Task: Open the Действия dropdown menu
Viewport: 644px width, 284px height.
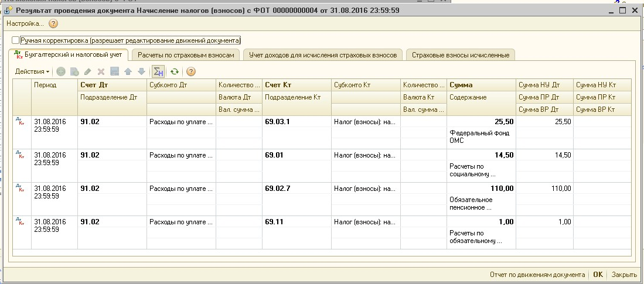Action: (32, 71)
